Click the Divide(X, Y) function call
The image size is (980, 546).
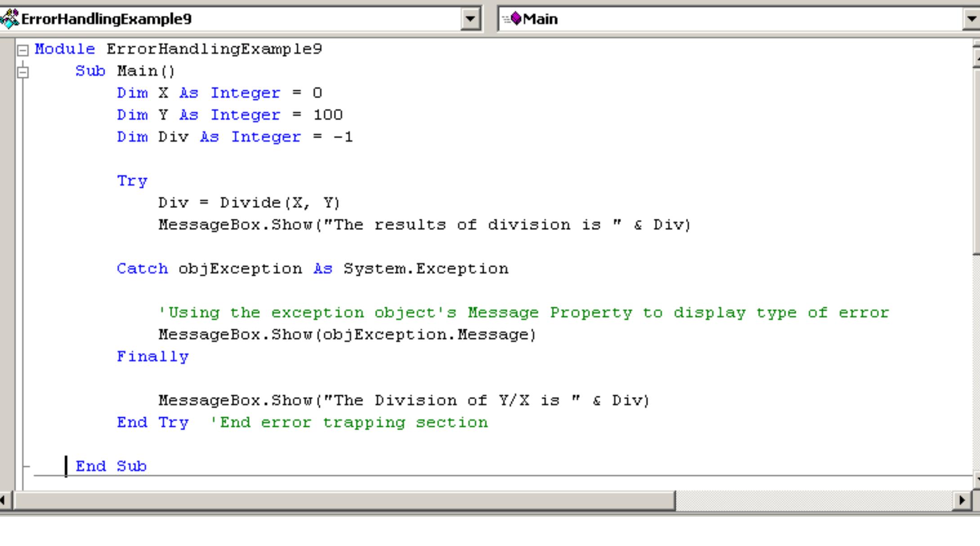[280, 203]
